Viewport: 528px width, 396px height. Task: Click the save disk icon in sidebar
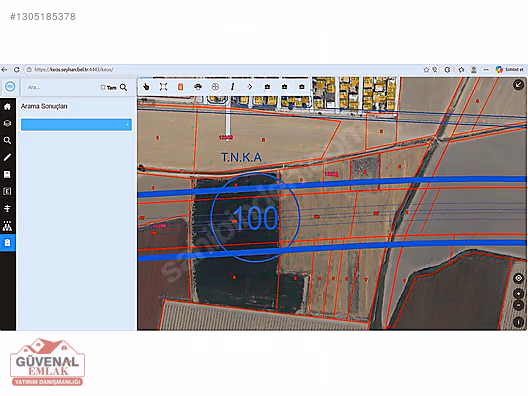(x=7, y=174)
